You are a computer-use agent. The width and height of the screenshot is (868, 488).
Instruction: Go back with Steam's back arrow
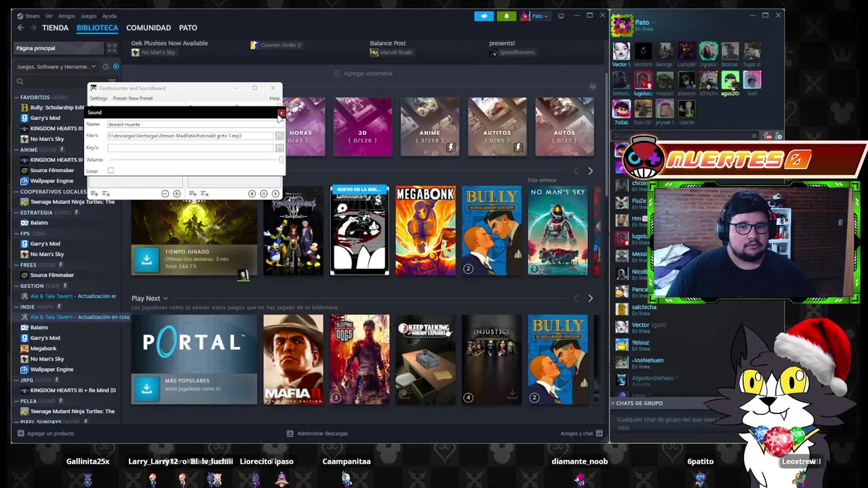pyautogui.click(x=20, y=28)
